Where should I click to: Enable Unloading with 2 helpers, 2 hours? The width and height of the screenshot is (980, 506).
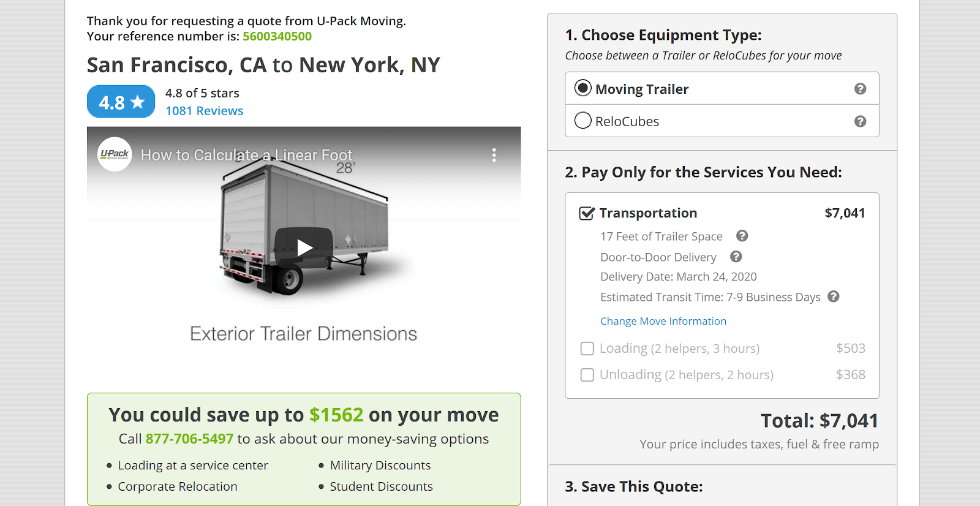[587, 375]
